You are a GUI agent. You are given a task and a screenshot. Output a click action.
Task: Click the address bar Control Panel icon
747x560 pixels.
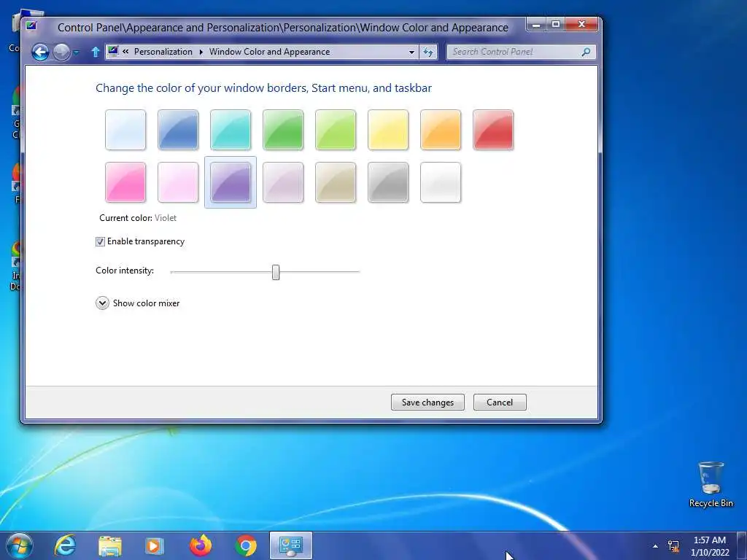pos(113,51)
